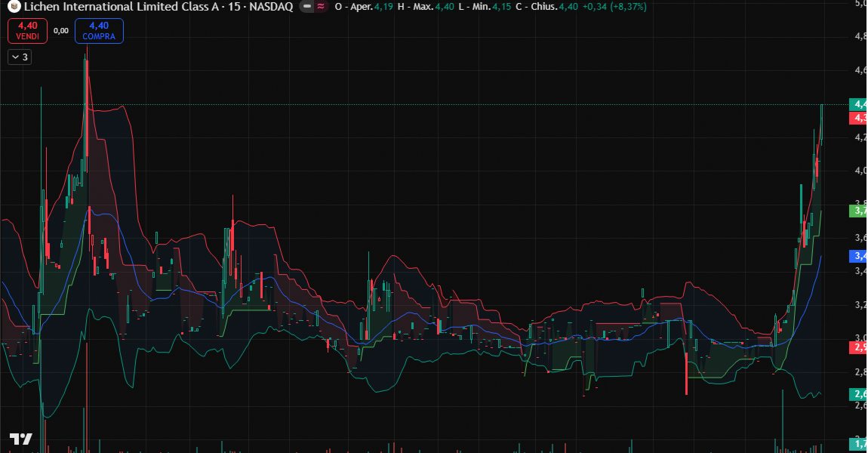Screen dimensions: 868x453
Task: Expand the collapsed indicators list showing 3
Action: click(20, 57)
